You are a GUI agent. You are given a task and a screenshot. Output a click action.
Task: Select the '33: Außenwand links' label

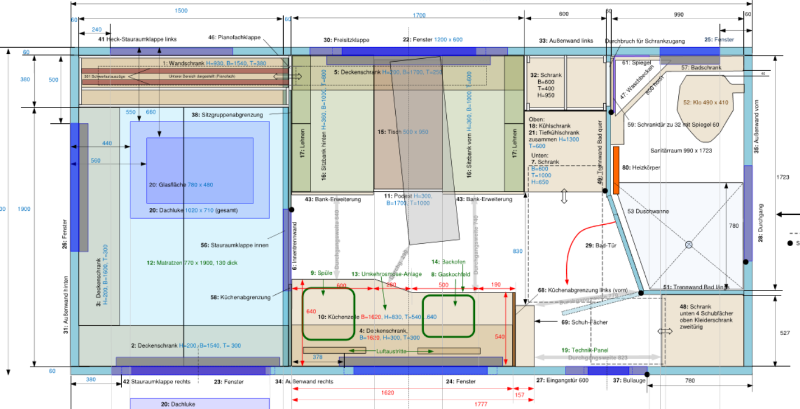(x=566, y=40)
